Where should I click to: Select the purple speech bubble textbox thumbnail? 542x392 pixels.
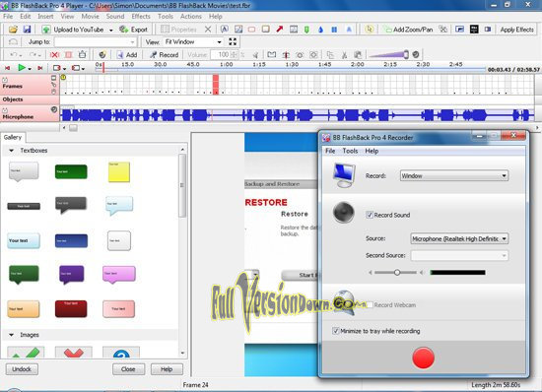click(x=71, y=275)
